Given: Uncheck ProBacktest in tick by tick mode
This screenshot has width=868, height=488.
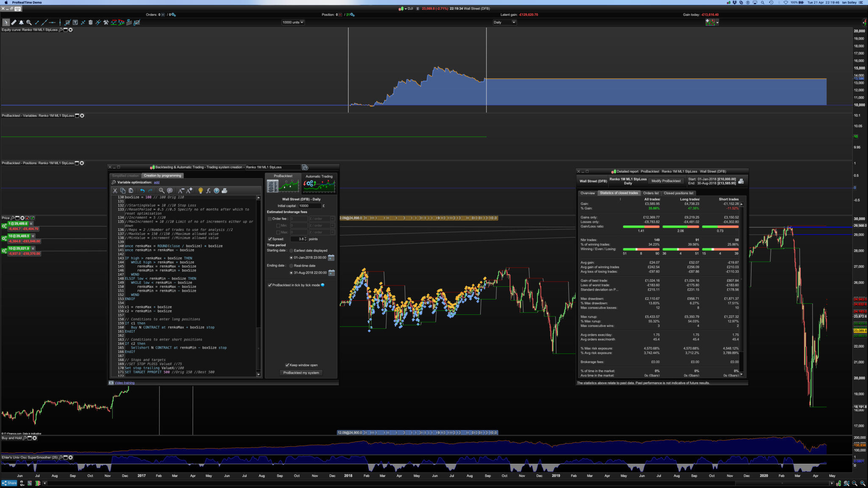Looking at the screenshot, I should [x=270, y=285].
